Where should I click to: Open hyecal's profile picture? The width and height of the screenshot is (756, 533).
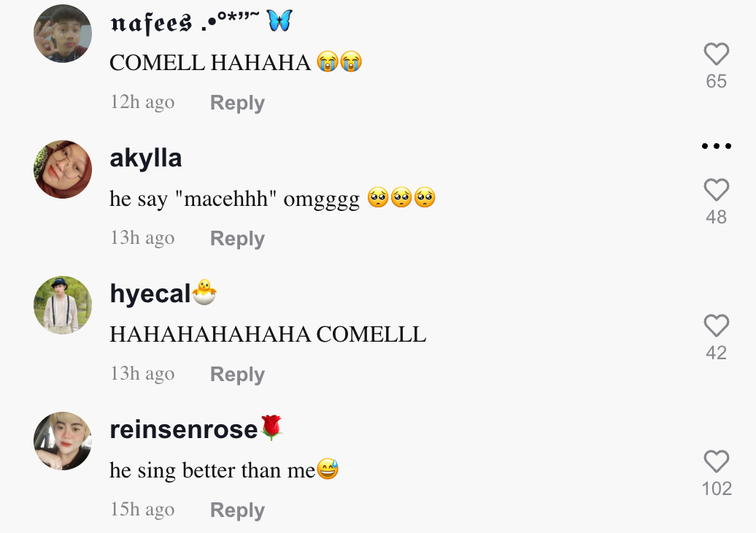[63, 305]
